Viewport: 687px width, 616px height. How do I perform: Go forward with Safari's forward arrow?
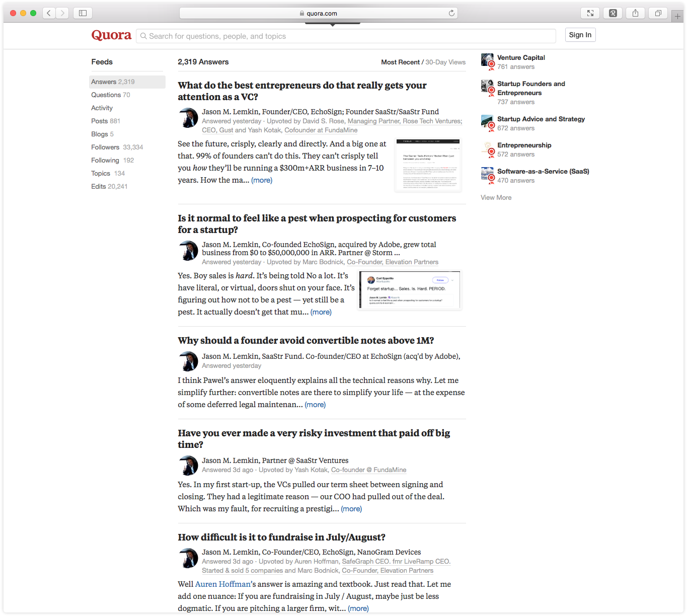[x=62, y=13]
